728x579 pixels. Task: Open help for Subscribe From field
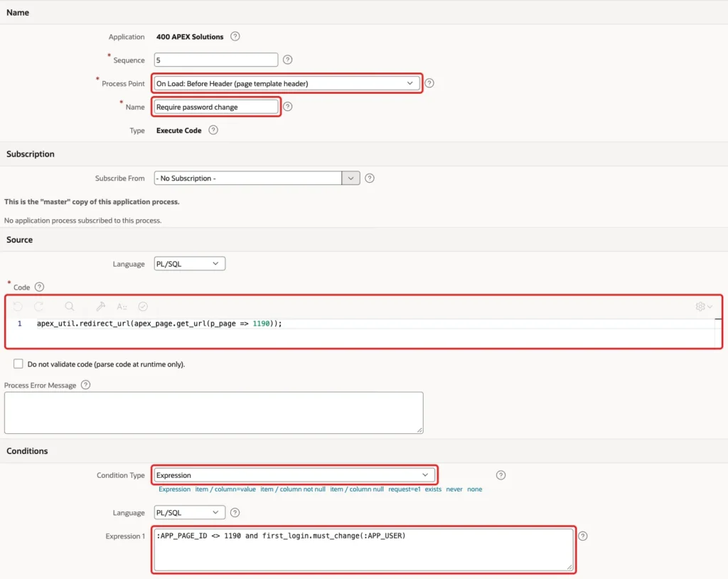pyautogui.click(x=370, y=178)
